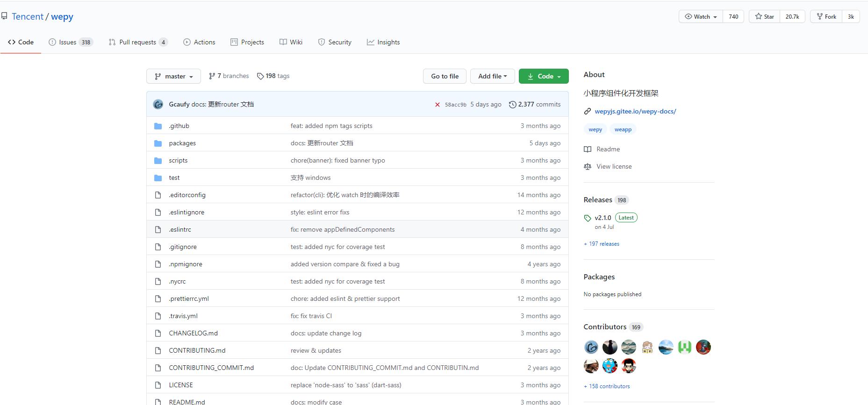Open the .nycrc file
This screenshot has width=868, height=405.
[177, 281]
